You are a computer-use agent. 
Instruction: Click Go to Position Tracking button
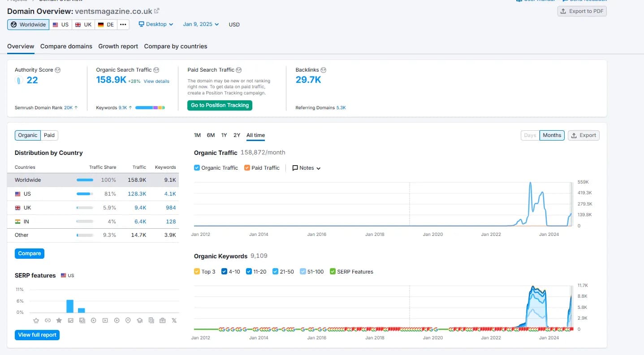220,105
